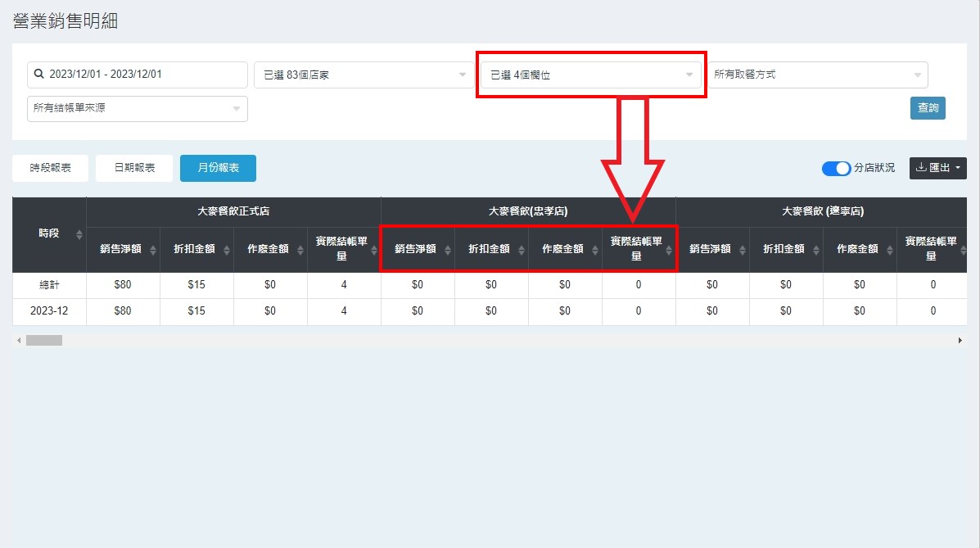Toggle the 分店狀況 switch
The width and height of the screenshot is (980, 548).
[836, 168]
